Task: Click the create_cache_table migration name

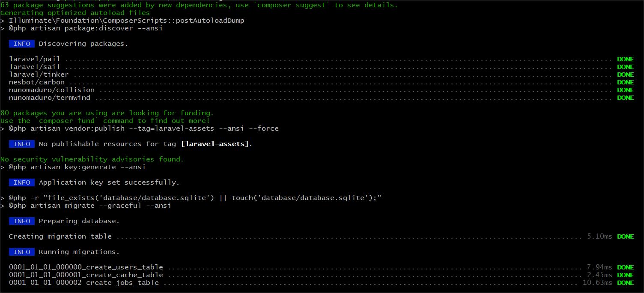Action: click(x=86, y=275)
